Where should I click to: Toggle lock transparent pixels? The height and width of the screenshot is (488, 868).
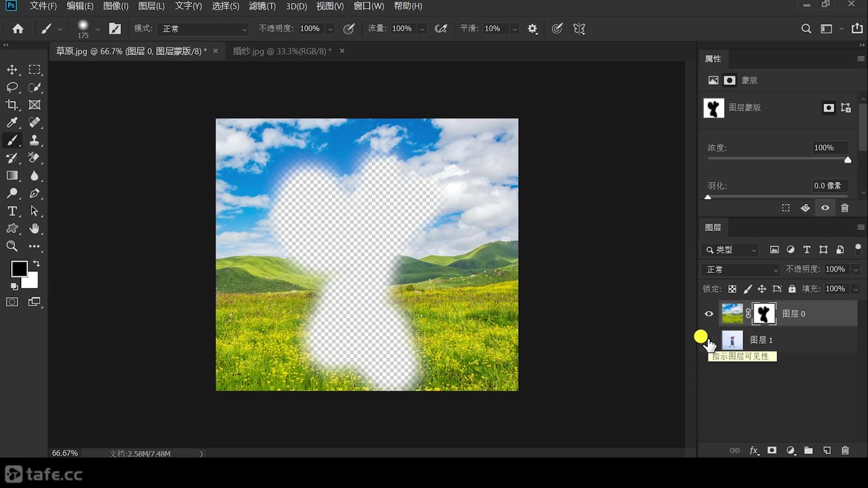point(732,289)
